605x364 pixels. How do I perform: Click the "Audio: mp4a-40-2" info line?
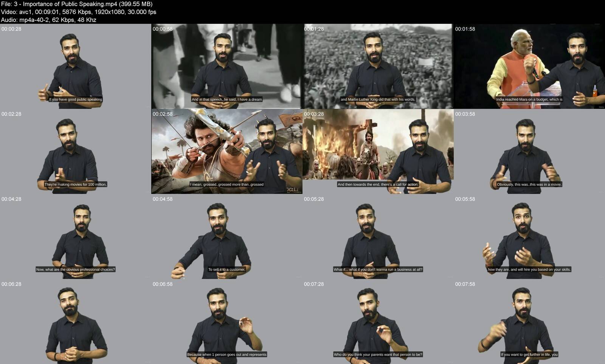(x=49, y=20)
